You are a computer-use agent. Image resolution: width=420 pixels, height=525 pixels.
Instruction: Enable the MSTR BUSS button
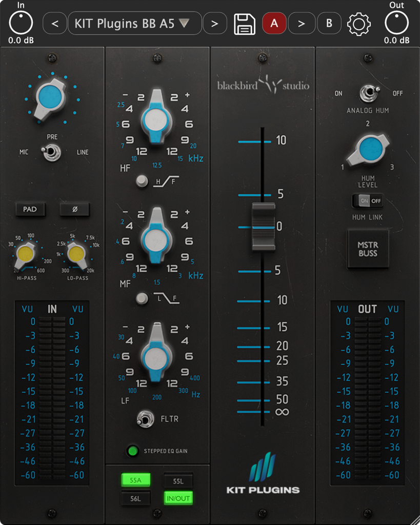pyautogui.click(x=368, y=248)
